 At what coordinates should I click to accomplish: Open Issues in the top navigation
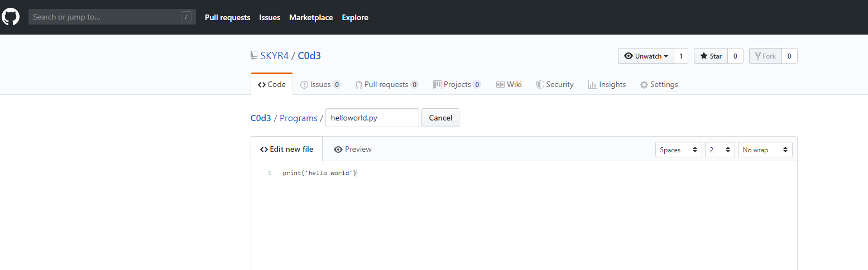point(270,17)
